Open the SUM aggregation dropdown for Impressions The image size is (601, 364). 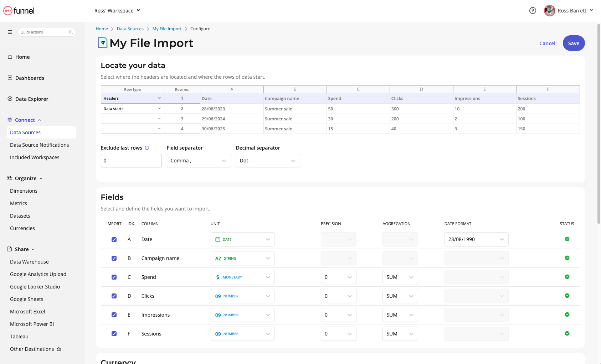[x=400, y=315]
